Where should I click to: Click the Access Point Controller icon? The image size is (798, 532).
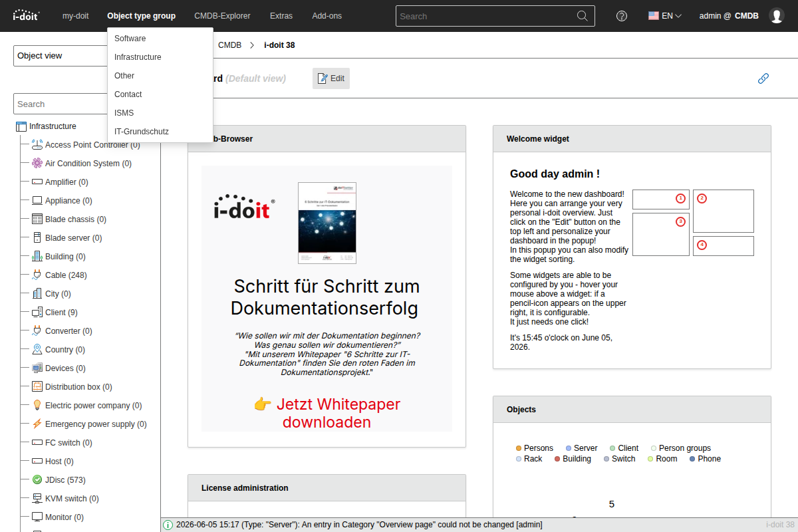[x=37, y=145]
